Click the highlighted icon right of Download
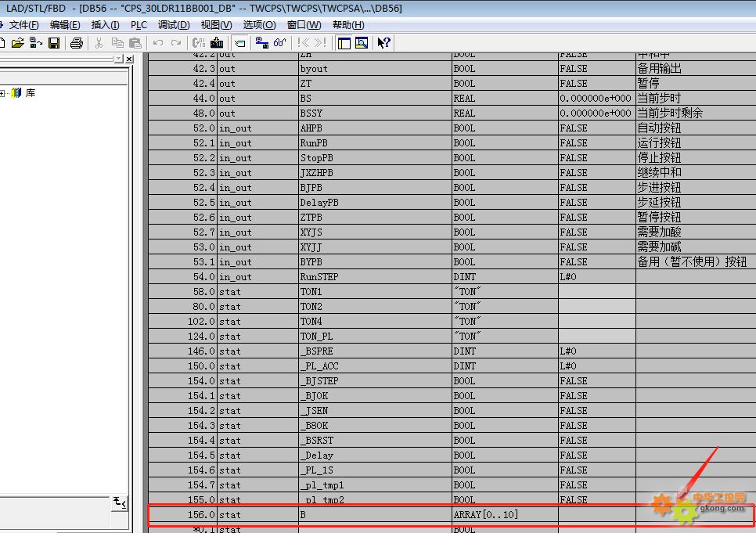The width and height of the screenshot is (756, 533). point(239,43)
